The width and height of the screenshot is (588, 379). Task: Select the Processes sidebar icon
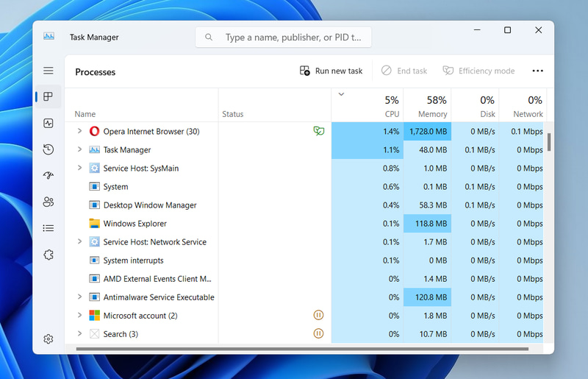coord(49,96)
